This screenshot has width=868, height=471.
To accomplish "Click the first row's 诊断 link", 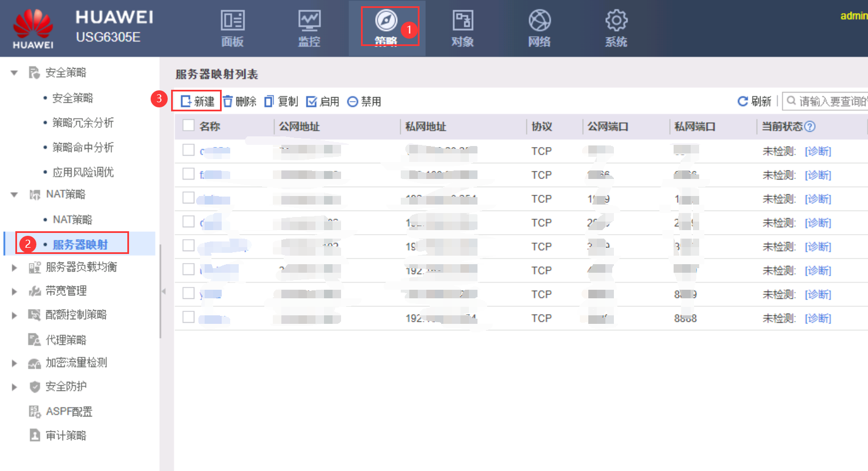I will (818, 151).
